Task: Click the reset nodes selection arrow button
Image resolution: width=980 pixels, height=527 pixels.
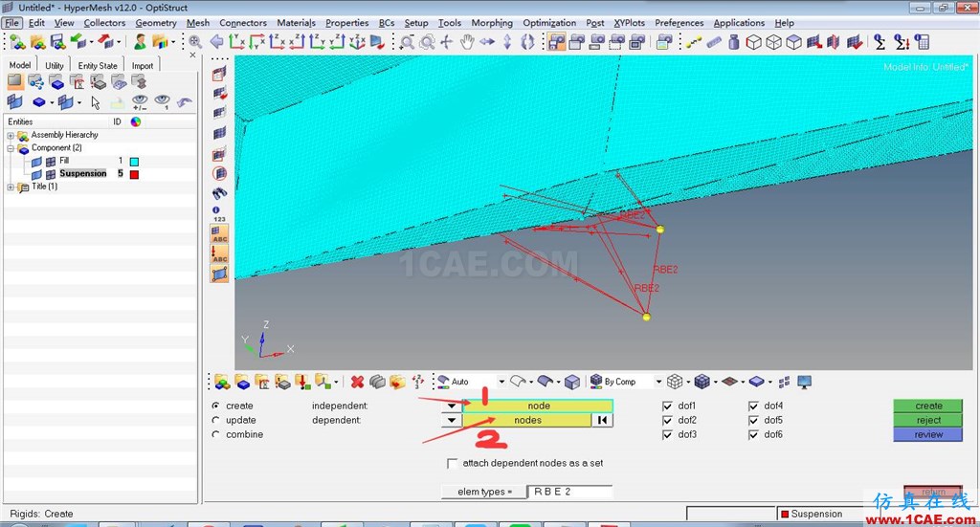Action: [x=602, y=420]
